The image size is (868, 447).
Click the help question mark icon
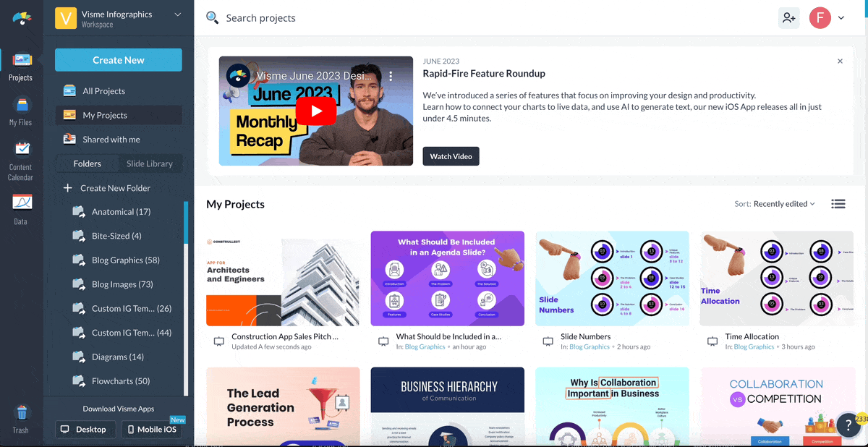click(848, 425)
